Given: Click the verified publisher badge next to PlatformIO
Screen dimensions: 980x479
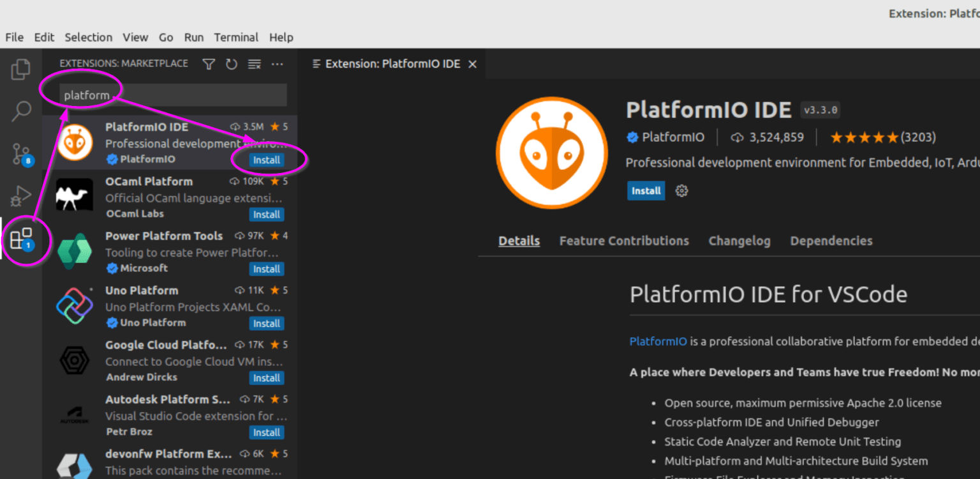Looking at the screenshot, I should click(x=632, y=137).
